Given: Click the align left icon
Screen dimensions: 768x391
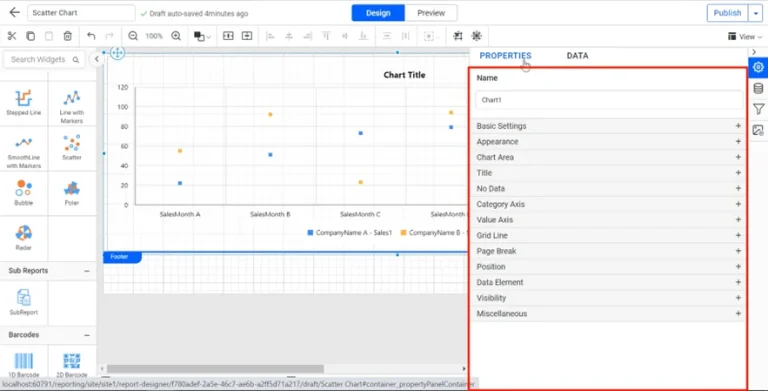Looking at the screenshot, I should [x=270, y=36].
